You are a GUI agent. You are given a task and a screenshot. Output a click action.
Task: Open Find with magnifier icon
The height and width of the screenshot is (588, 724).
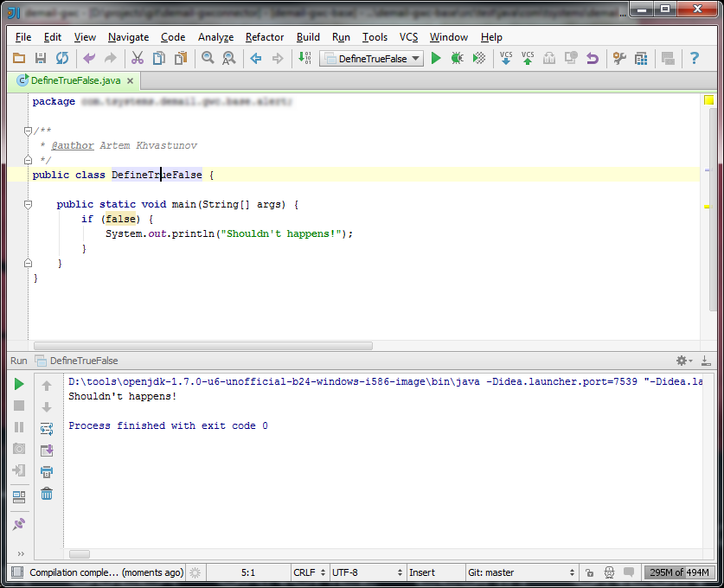pyautogui.click(x=208, y=58)
